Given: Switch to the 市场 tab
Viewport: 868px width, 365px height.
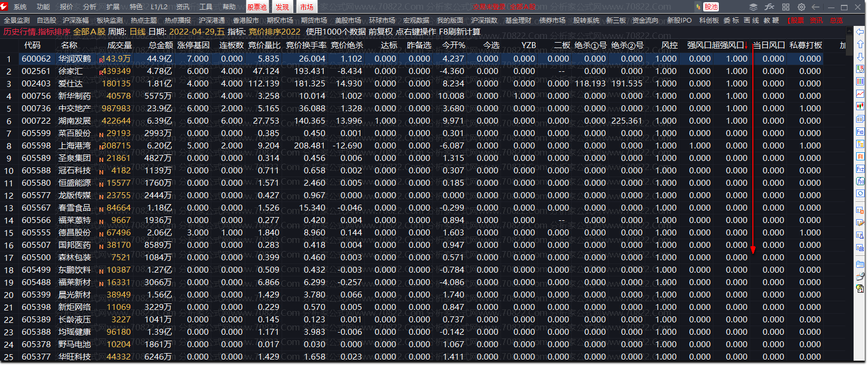Looking at the screenshot, I should (x=306, y=7).
